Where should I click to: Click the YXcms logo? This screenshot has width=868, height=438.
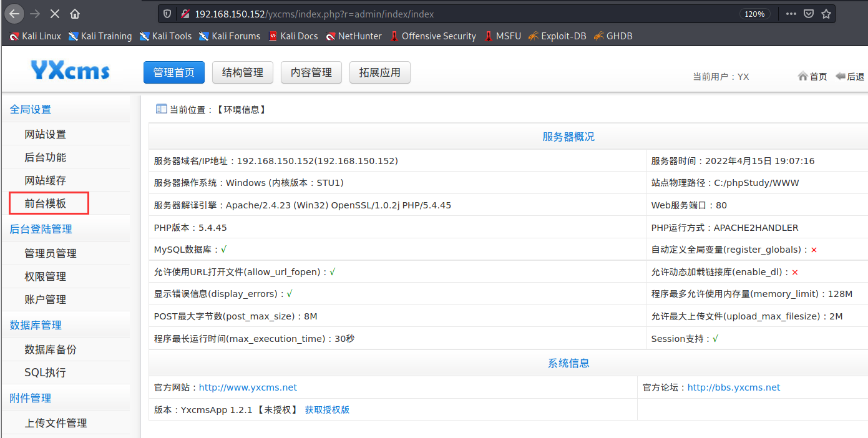[71, 71]
